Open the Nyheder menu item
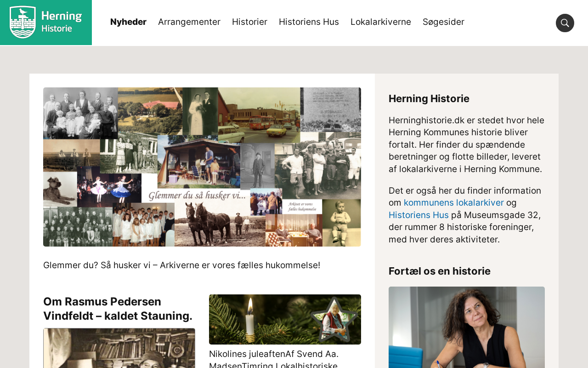588x368 pixels. 128,22
